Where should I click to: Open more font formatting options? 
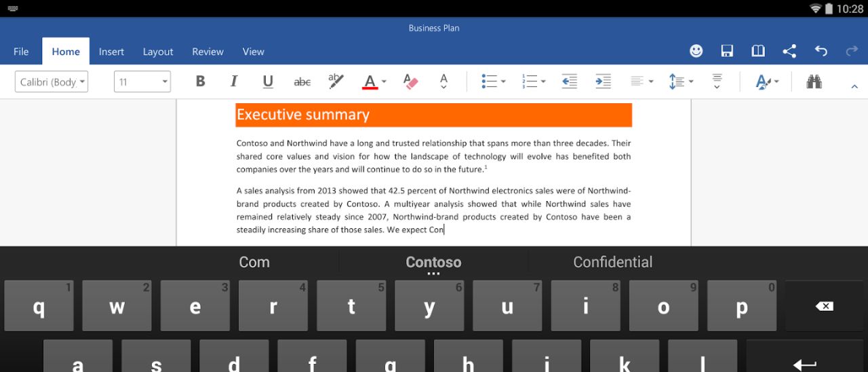443,81
